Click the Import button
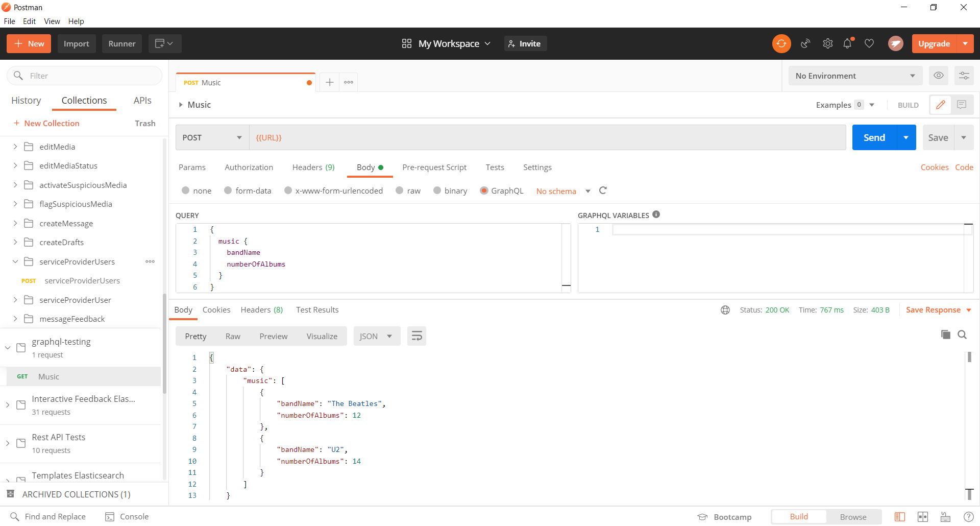The image size is (980, 526). click(77, 43)
